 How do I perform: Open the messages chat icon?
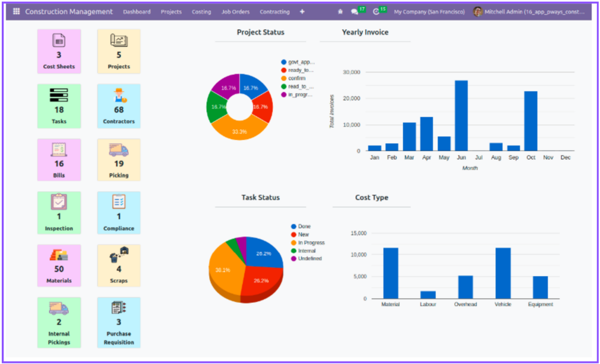(355, 12)
